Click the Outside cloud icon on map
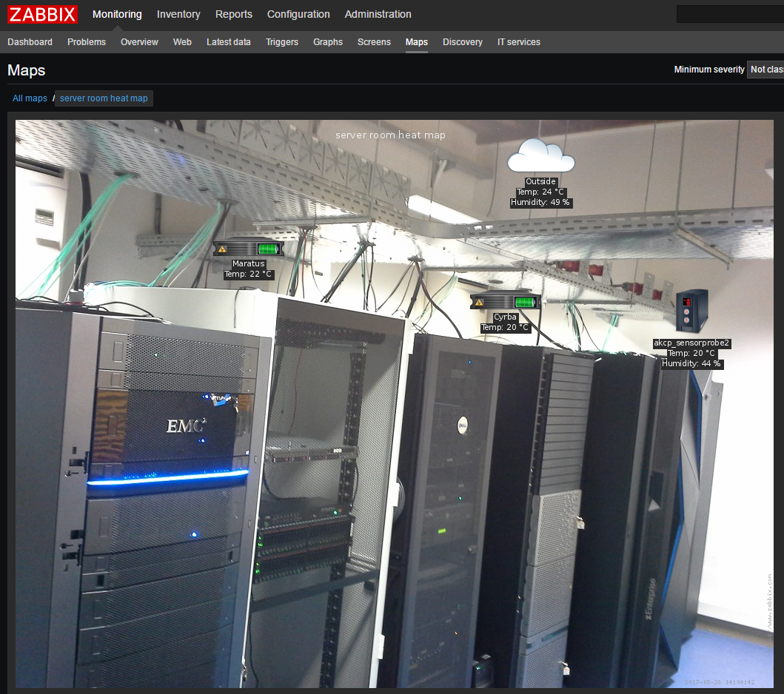This screenshot has width=784, height=694. pos(540,156)
